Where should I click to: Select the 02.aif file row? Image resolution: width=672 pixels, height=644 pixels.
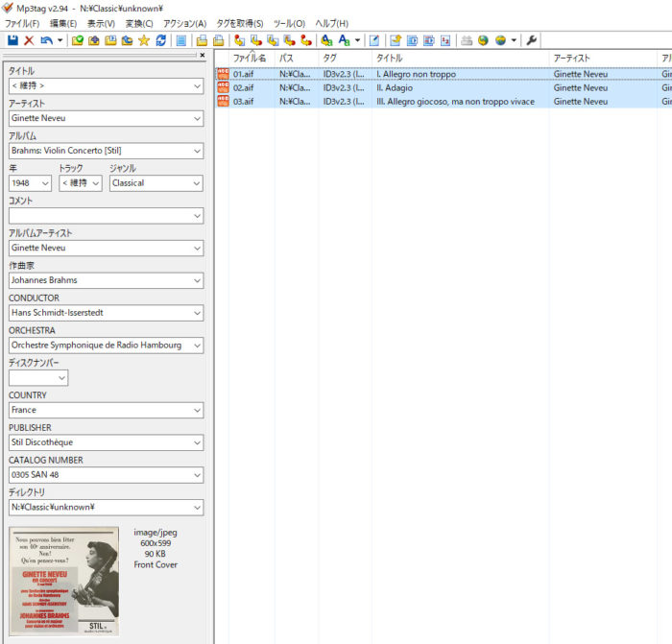pyautogui.click(x=444, y=88)
